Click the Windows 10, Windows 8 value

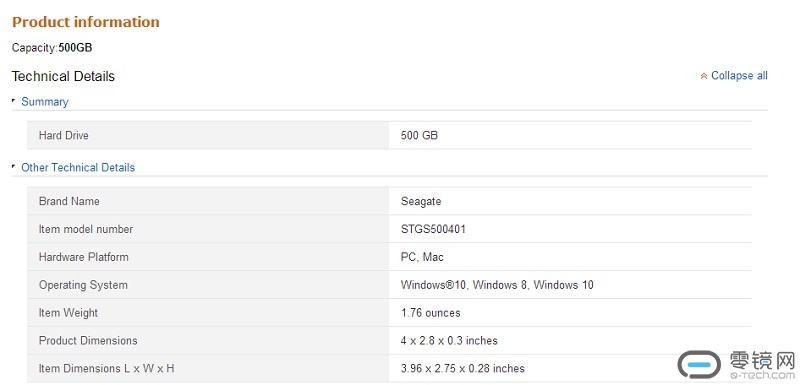click(497, 285)
